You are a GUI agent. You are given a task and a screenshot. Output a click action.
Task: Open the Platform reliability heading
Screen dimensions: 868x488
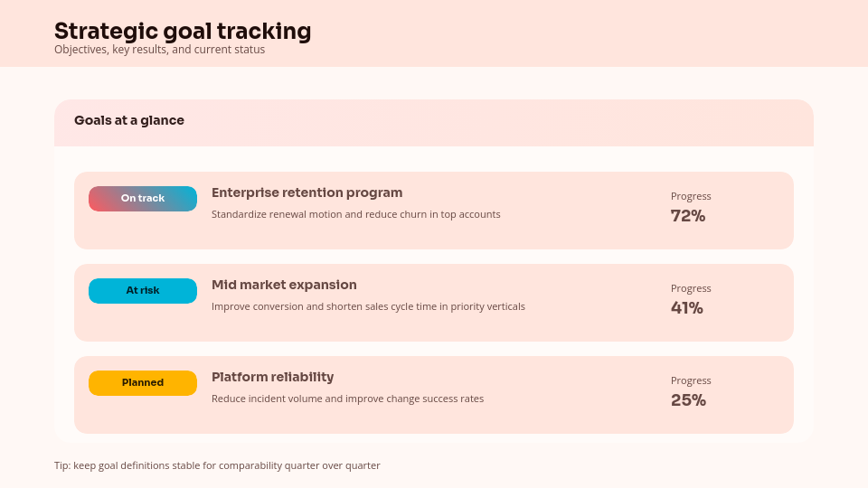pyautogui.click(x=272, y=377)
